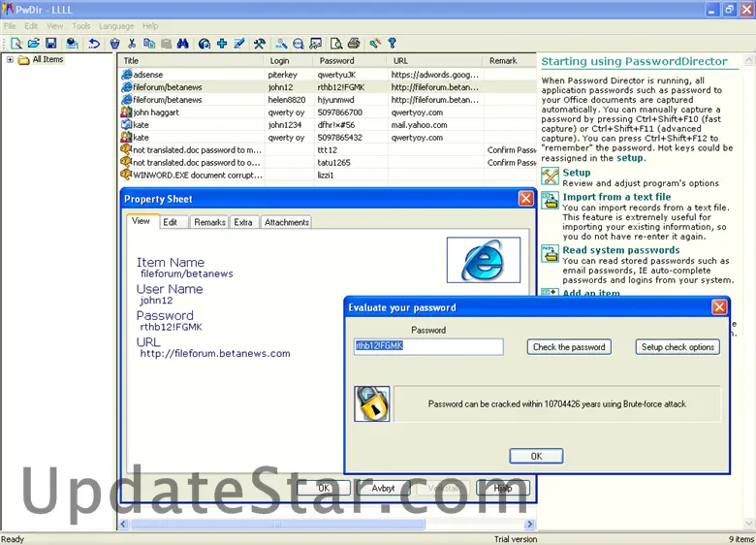Click the Remark column header
Viewport: 756px width, 545px height.
coord(509,61)
